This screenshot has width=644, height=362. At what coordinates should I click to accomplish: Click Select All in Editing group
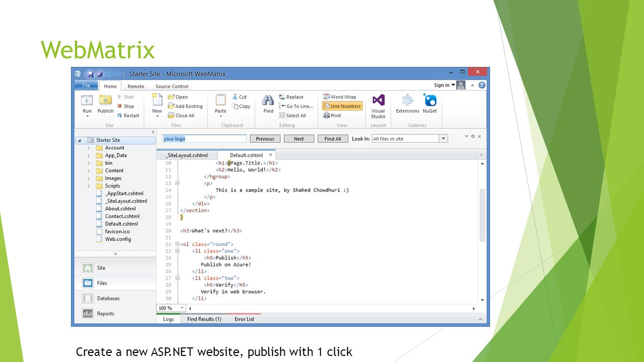(292, 116)
